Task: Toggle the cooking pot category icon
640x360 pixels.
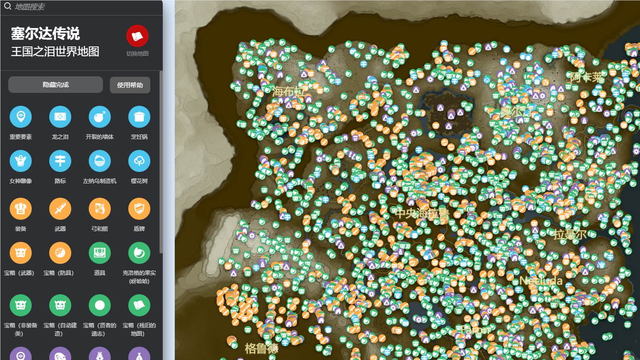Action: 139,117
